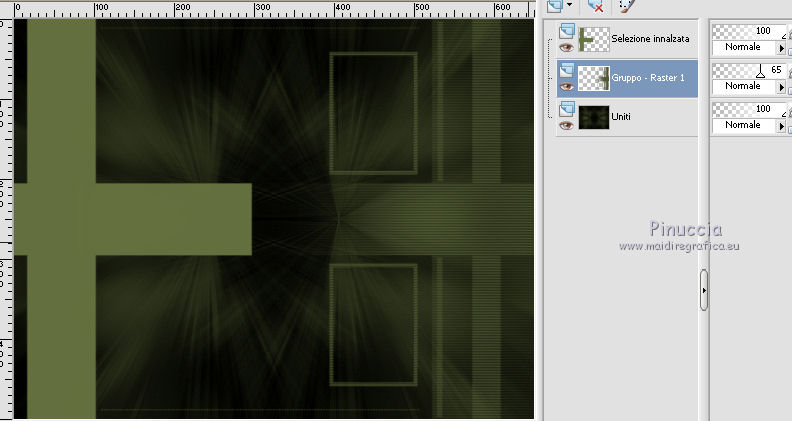
Task: Click the raster type icon of Gruppo - Raster 1
Action: 567,70
